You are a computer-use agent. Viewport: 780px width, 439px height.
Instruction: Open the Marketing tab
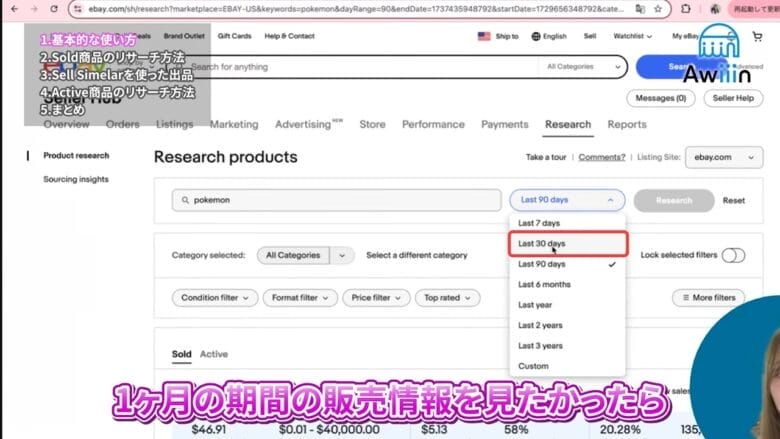click(234, 124)
